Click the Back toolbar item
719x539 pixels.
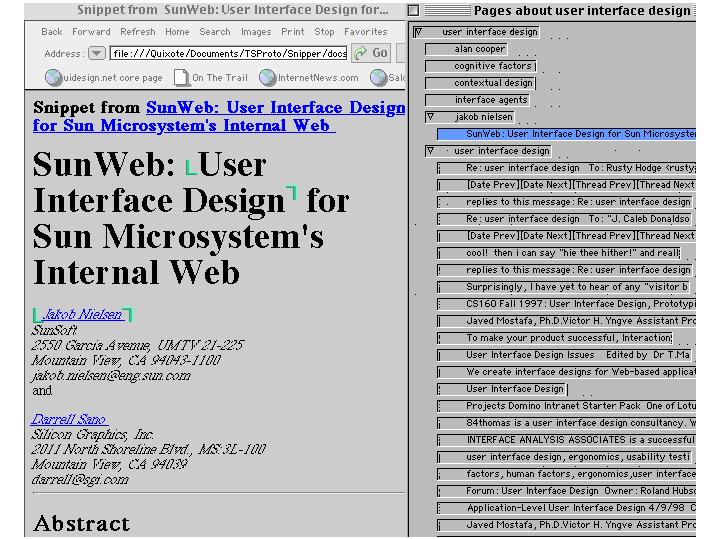(x=51, y=32)
